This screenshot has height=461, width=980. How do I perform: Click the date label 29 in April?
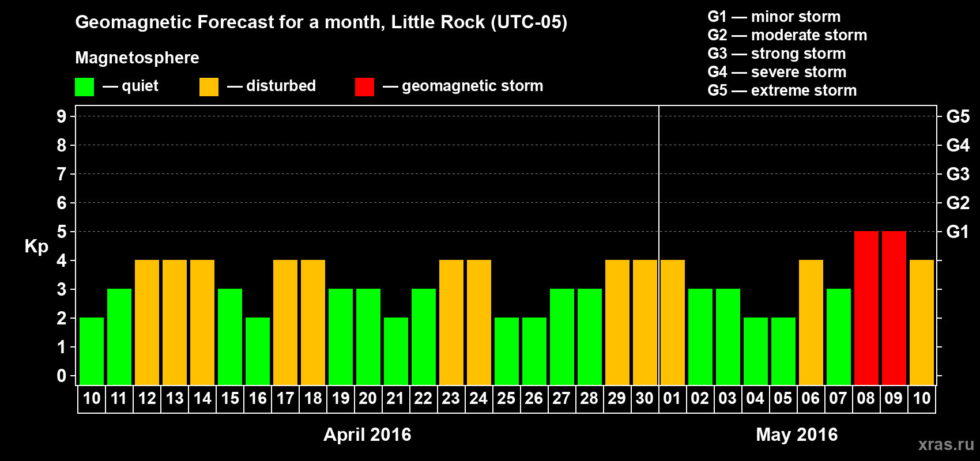pyautogui.click(x=617, y=399)
